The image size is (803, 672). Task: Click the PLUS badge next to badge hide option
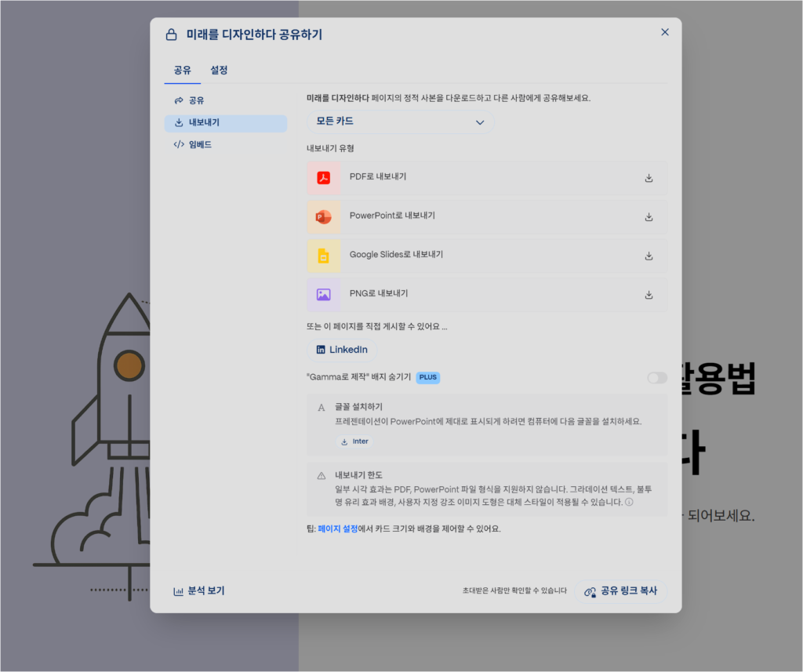[x=427, y=377]
